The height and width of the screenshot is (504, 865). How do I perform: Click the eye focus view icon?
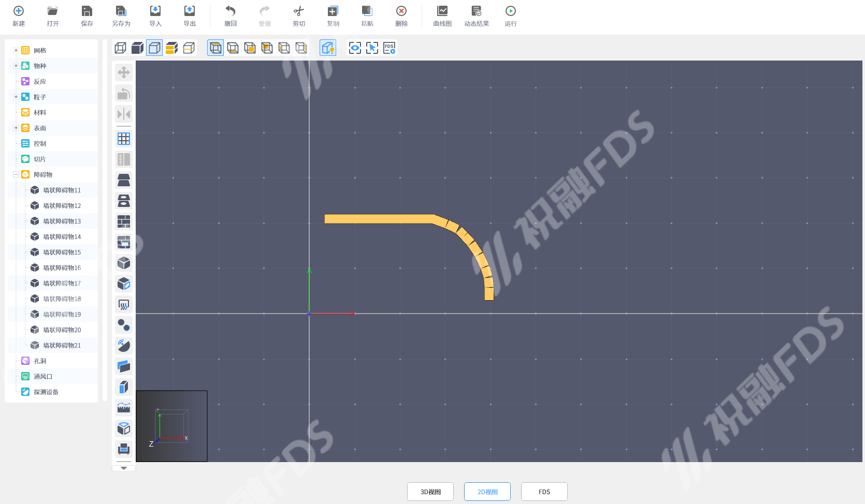tap(355, 48)
